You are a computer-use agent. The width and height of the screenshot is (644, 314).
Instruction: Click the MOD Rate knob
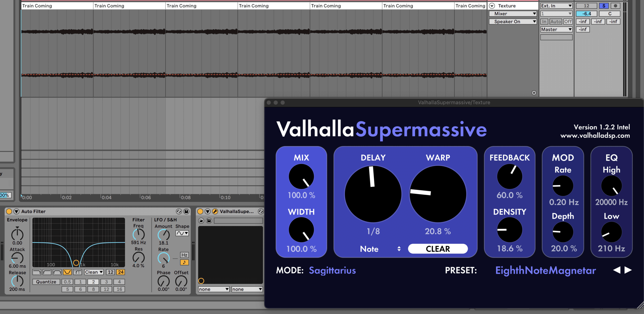click(x=563, y=186)
